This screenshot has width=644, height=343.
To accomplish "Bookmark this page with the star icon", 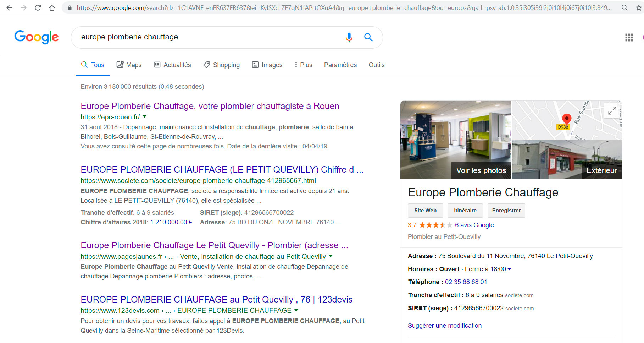I will [x=639, y=7].
